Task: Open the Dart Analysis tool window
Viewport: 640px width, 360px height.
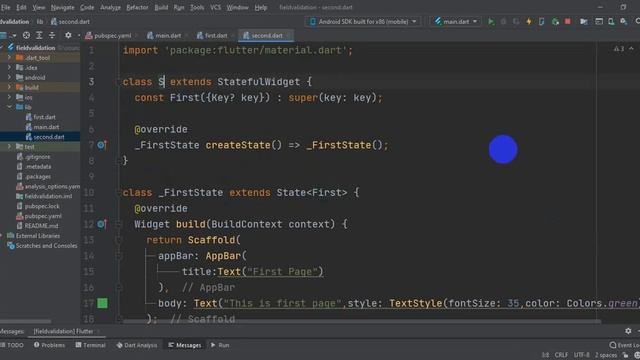Action: coord(137,345)
